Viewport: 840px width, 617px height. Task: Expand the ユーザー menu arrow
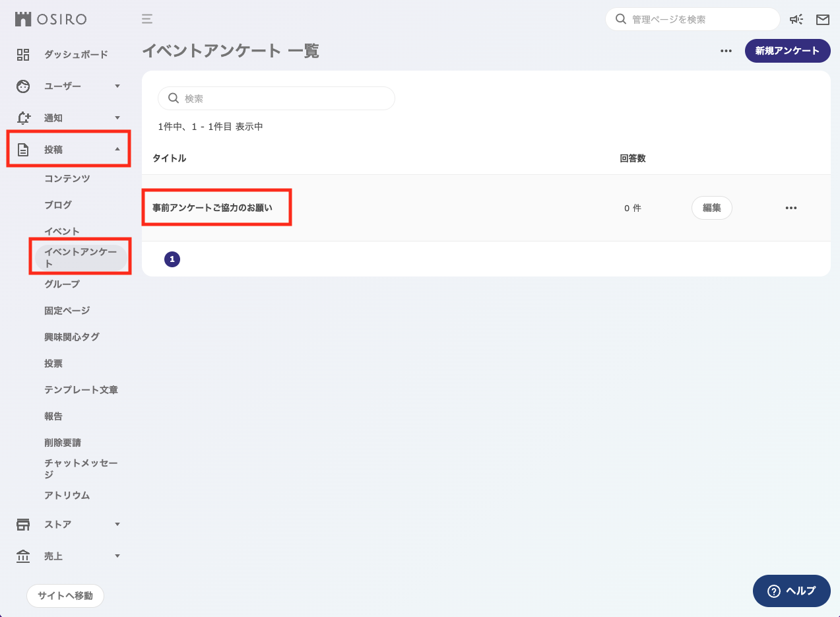(x=117, y=86)
